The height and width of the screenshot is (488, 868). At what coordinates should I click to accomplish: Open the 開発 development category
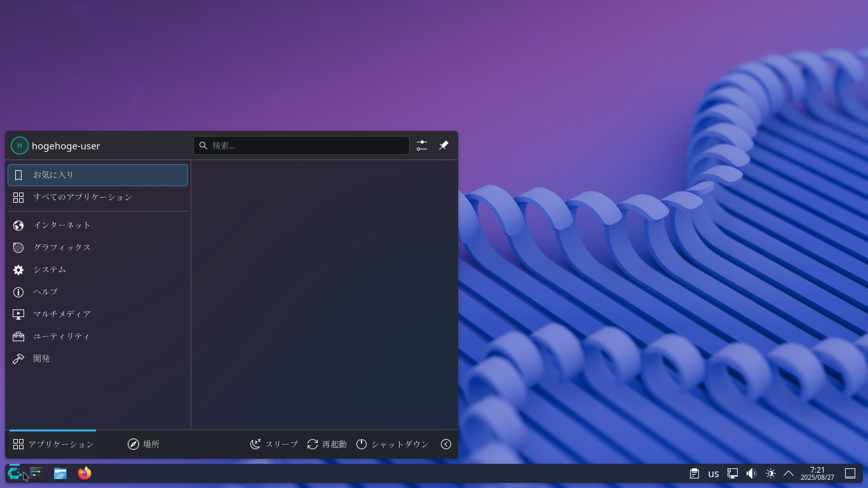tap(98, 358)
